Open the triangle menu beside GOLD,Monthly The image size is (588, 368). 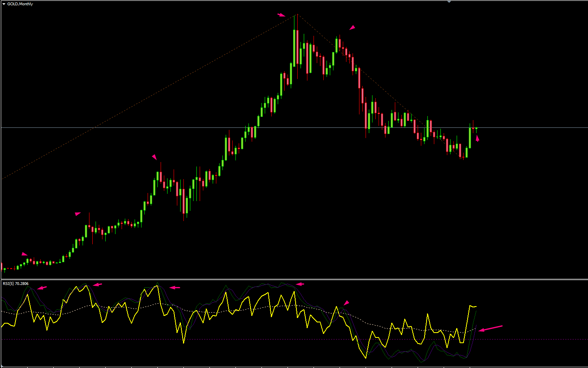coord(4,4)
